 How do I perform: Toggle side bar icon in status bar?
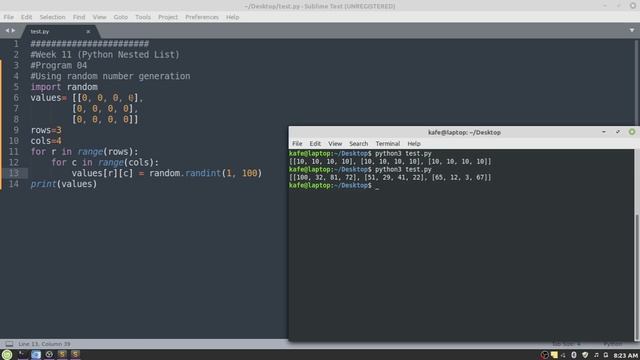(9, 344)
